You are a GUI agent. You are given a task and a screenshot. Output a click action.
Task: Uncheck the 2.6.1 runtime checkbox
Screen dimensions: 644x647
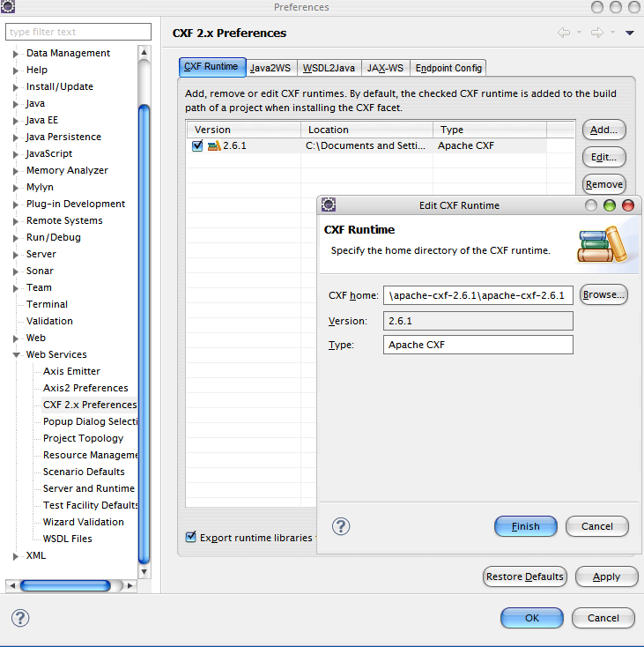[197, 146]
